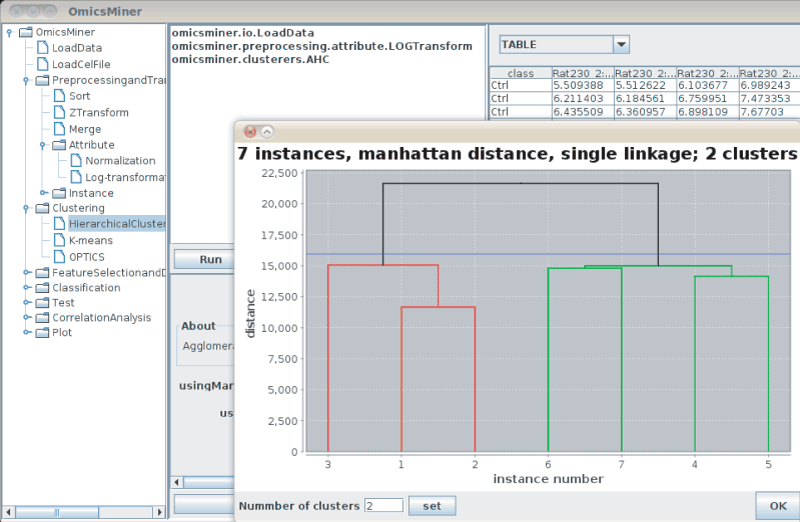Click the LoadCelFile document icon
Image resolution: width=800 pixels, height=522 pixels.
[x=43, y=64]
